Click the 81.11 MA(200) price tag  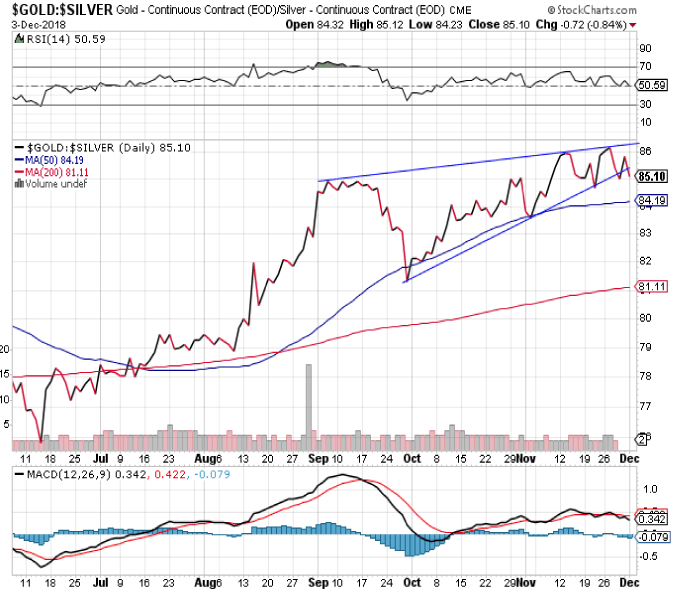tap(652, 287)
